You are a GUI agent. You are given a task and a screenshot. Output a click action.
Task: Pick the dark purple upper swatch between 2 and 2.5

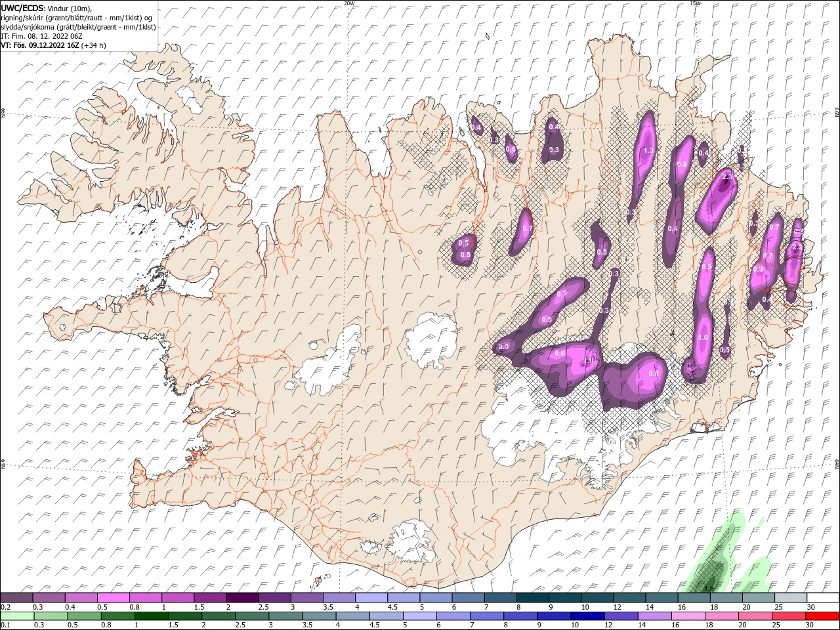tap(243, 597)
